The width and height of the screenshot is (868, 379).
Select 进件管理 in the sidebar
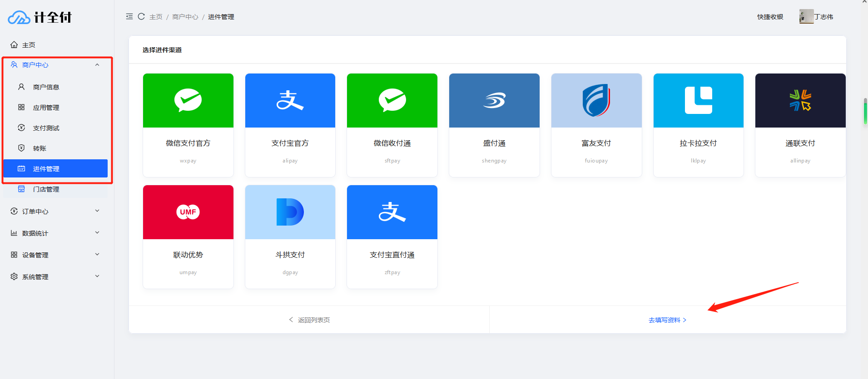click(x=55, y=168)
